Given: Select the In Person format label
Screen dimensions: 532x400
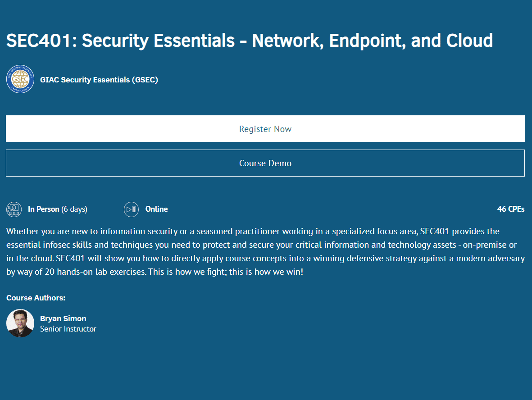Looking at the screenshot, I should pyautogui.click(x=44, y=209).
